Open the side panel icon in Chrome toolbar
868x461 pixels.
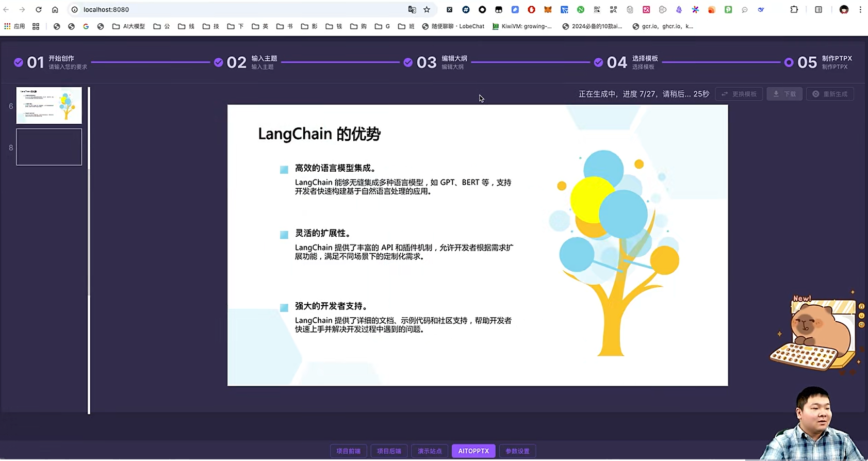pyautogui.click(x=818, y=9)
